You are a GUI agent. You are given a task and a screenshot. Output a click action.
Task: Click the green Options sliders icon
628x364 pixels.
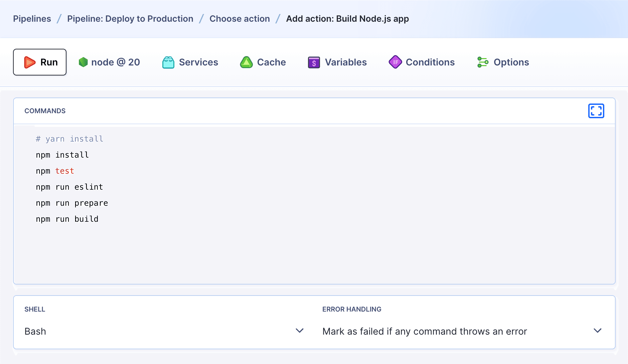(483, 62)
